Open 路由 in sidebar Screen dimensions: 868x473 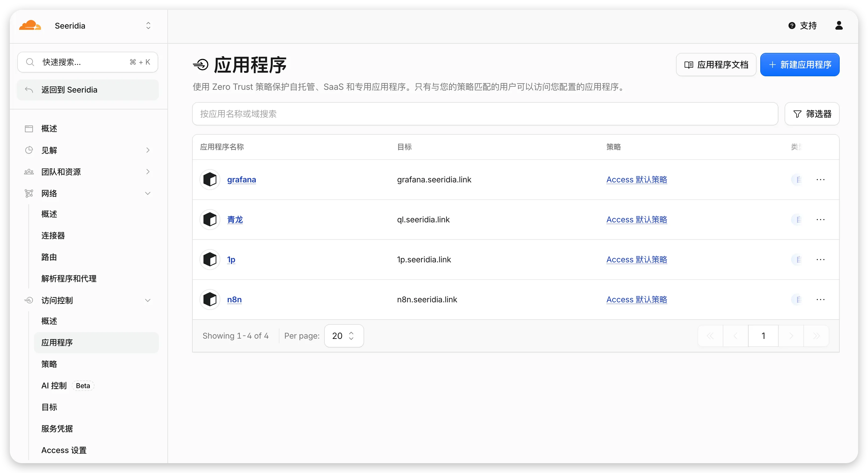coord(49,257)
